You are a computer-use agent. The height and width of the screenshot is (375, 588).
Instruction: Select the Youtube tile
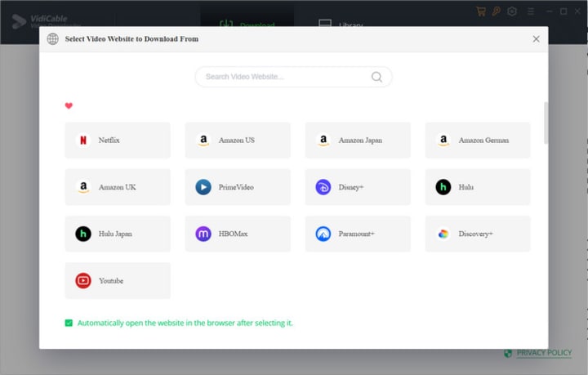pos(118,280)
